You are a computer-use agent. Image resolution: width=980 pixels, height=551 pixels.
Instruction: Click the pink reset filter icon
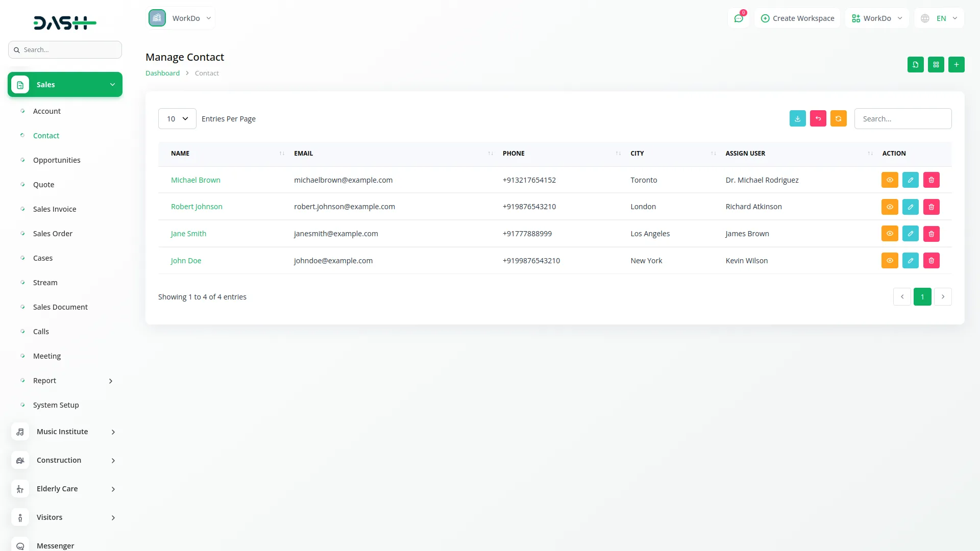point(818,118)
